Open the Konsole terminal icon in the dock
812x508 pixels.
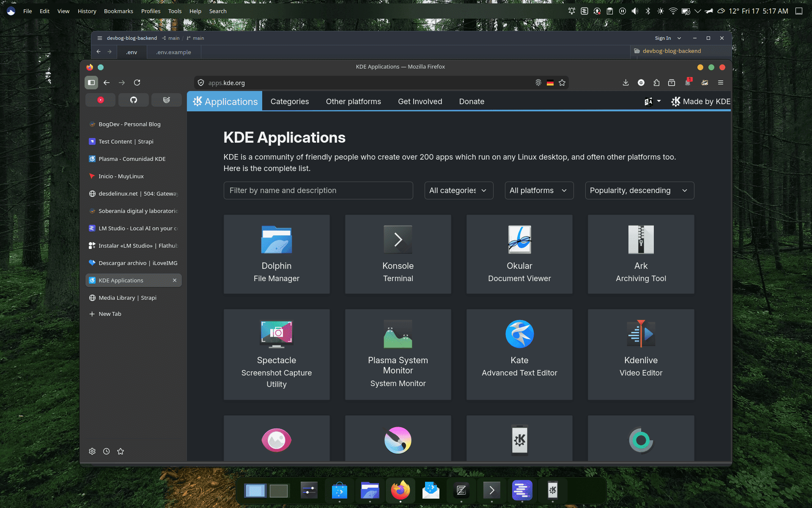pyautogui.click(x=491, y=491)
